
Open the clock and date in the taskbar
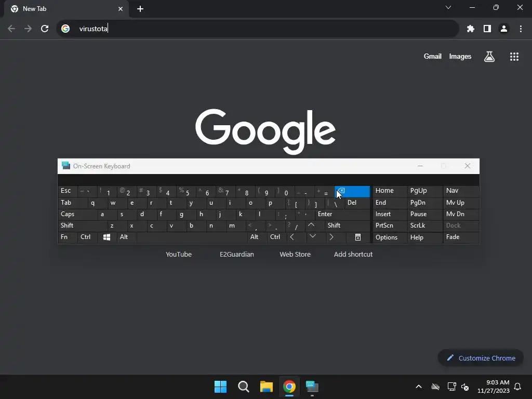coord(494,387)
